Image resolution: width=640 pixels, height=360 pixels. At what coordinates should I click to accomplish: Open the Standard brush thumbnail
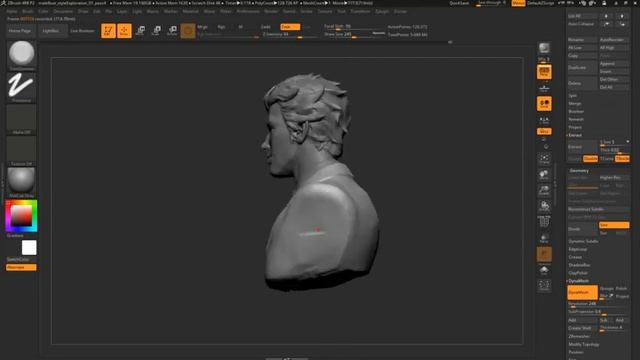point(21,55)
